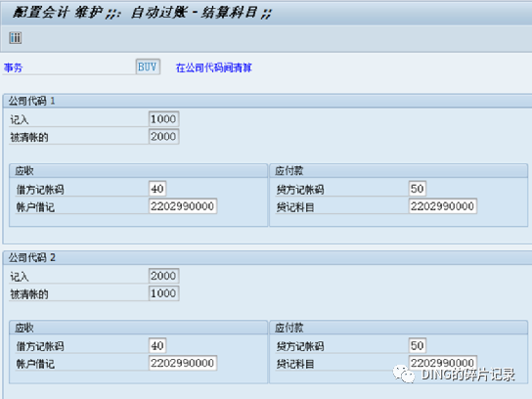Click 记入 label in 公司代码 1

pyautogui.click(x=20, y=119)
